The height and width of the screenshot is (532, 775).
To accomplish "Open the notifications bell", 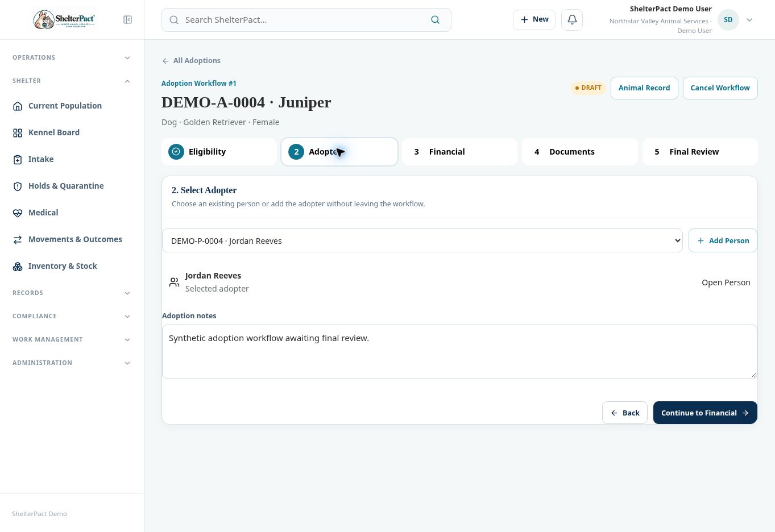I will point(572,19).
